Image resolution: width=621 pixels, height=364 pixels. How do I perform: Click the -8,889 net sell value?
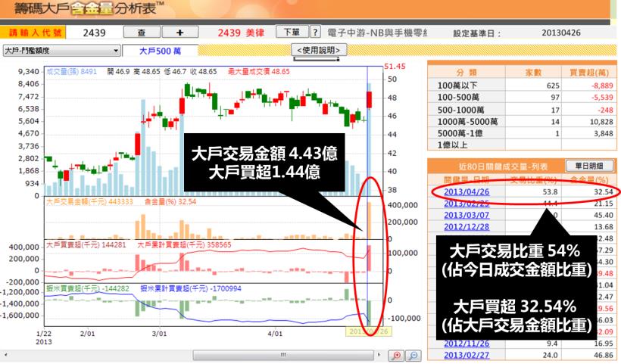(602, 86)
